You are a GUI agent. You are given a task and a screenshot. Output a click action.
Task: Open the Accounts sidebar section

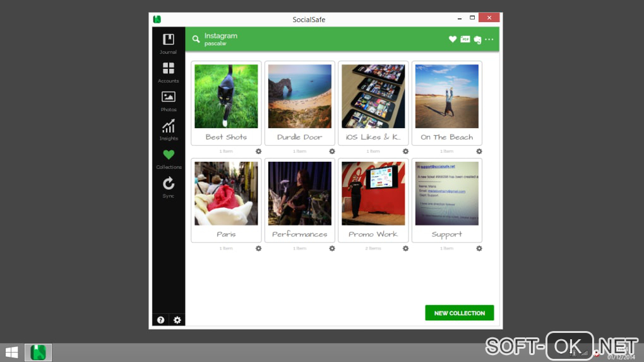click(x=169, y=72)
